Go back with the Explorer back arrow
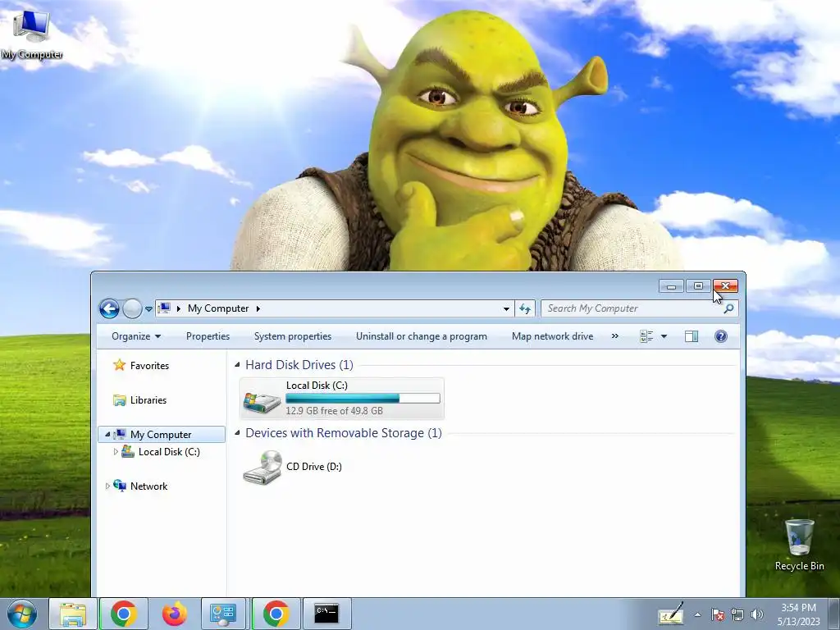The height and width of the screenshot is (630, 840). (x=109, y=308)
